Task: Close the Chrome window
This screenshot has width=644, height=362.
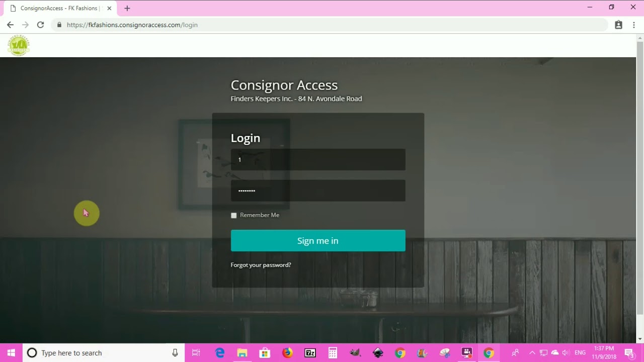Action: pyautogui.click(x=633, y=7)
